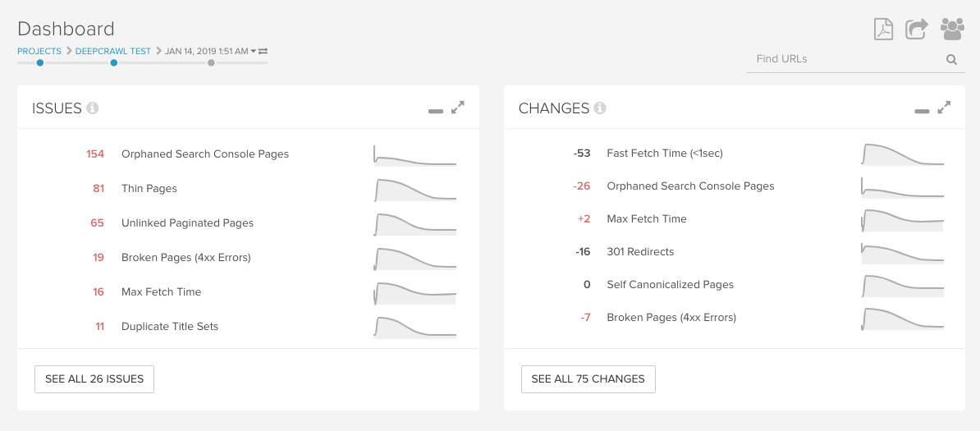Minimize the ISSUES panel

pyautogui.click(x=436, y=111)
